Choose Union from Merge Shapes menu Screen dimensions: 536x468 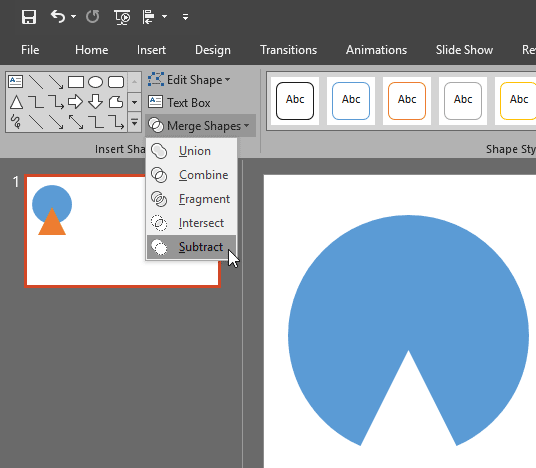tap(191, 151)
